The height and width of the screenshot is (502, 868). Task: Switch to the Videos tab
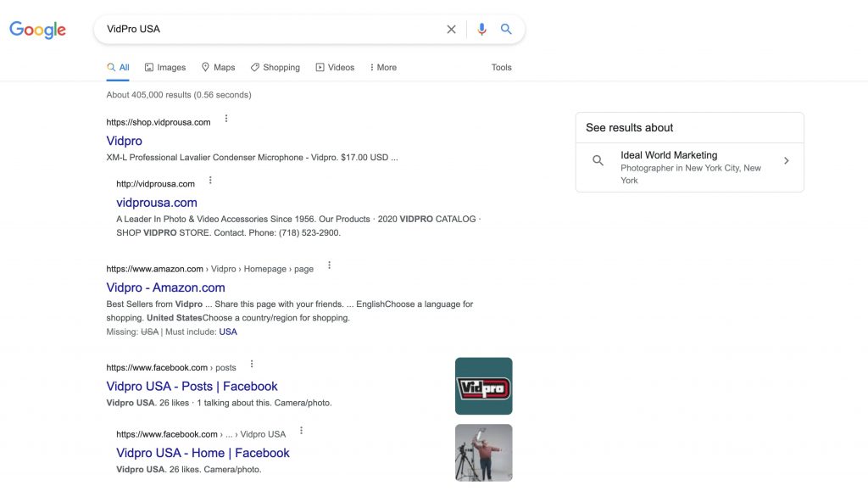coord(335,68)
